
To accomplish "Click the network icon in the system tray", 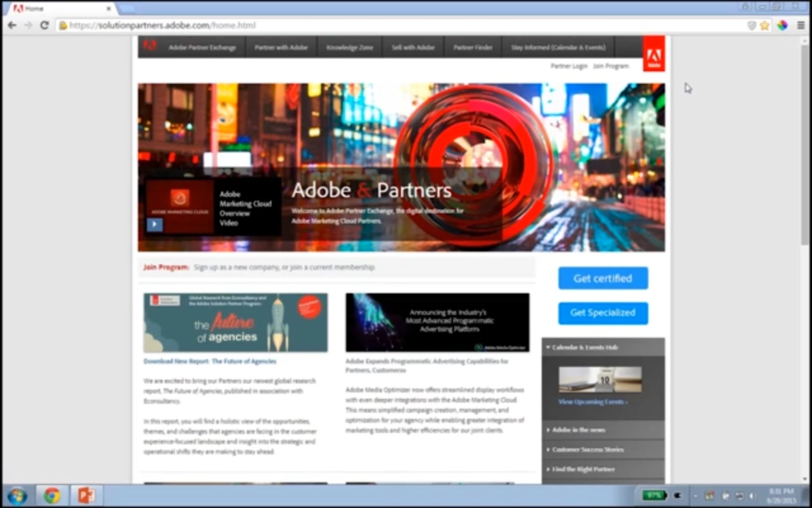I will [739, 496].
